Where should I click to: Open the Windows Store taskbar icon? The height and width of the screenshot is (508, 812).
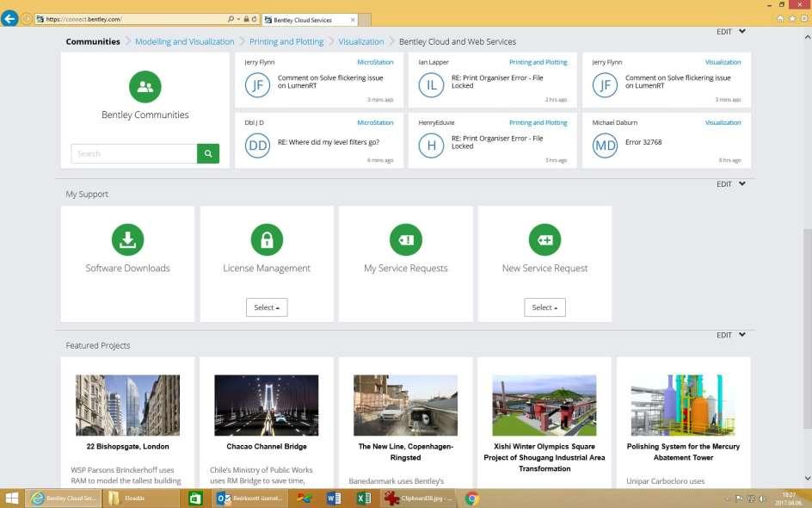[x=195, y=499]
